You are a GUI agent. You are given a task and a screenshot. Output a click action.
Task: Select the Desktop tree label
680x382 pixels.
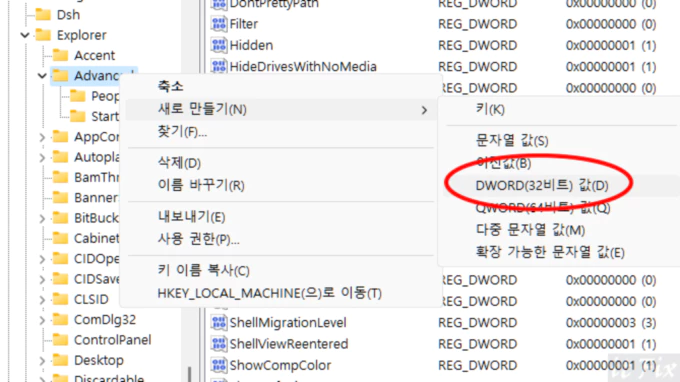point(98,360)
